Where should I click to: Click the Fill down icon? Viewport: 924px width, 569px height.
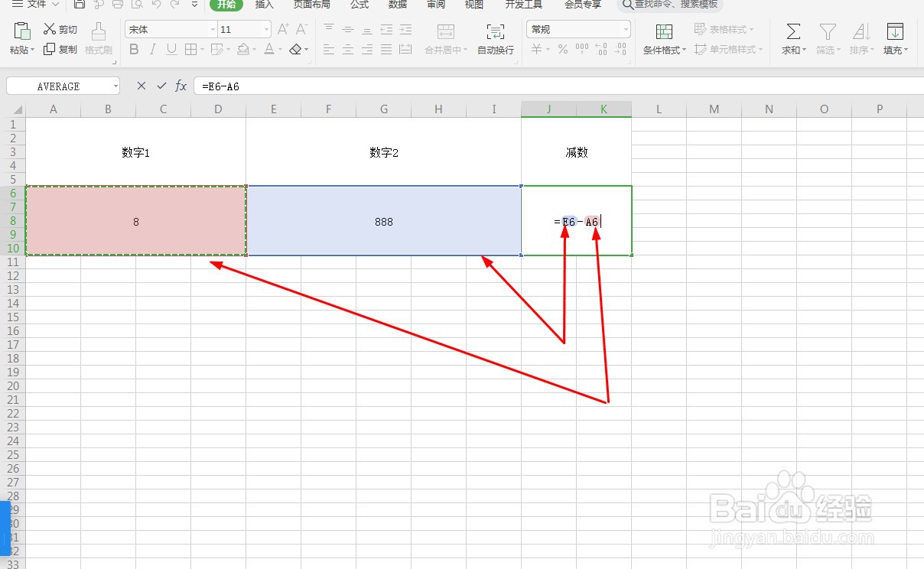coord(894,31)
